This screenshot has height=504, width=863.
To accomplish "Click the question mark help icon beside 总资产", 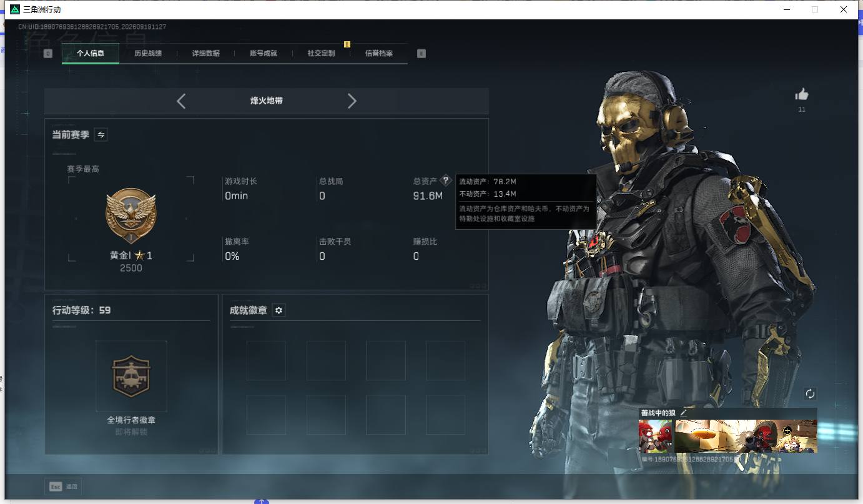I will [x=446, y=180].
